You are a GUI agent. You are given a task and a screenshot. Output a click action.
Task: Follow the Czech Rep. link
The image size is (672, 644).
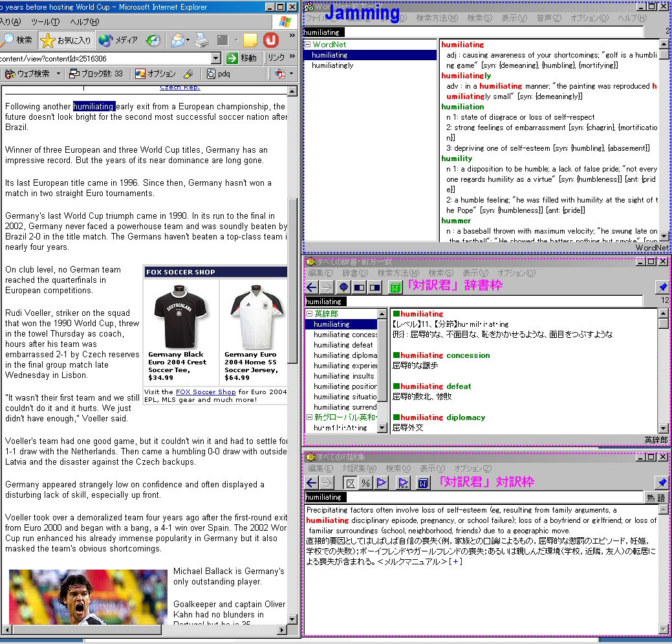click(180, 87)
